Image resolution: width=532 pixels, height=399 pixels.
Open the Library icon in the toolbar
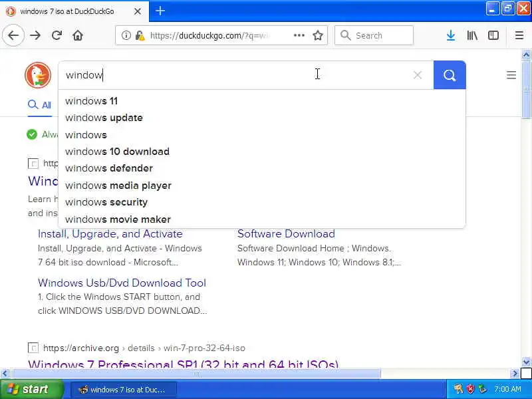point(472,35)
